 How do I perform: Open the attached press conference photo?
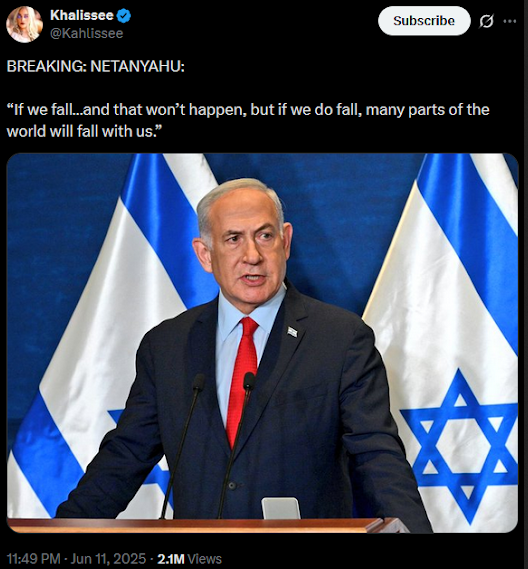(x=262, y=343)
